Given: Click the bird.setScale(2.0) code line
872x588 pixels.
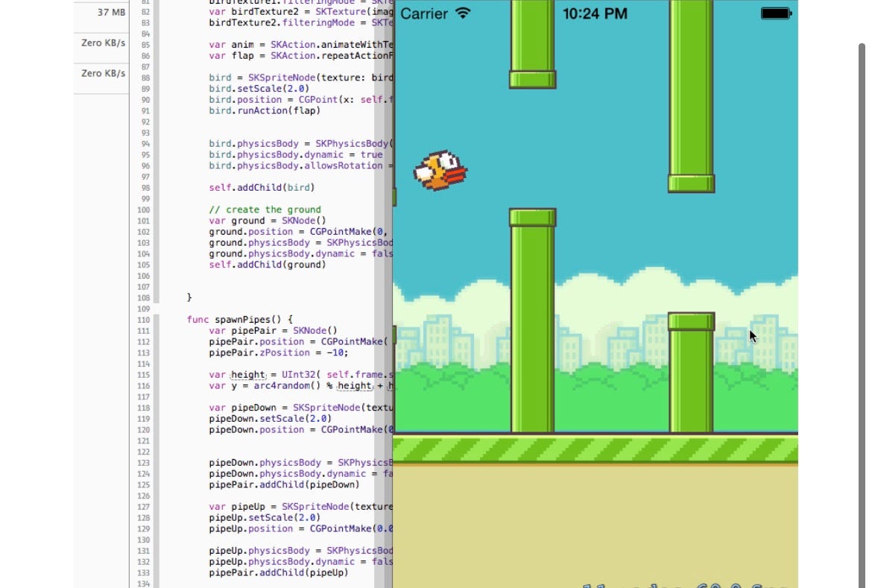Looking at the screenshot, I should pyautogui.click(x=259, y=89).
